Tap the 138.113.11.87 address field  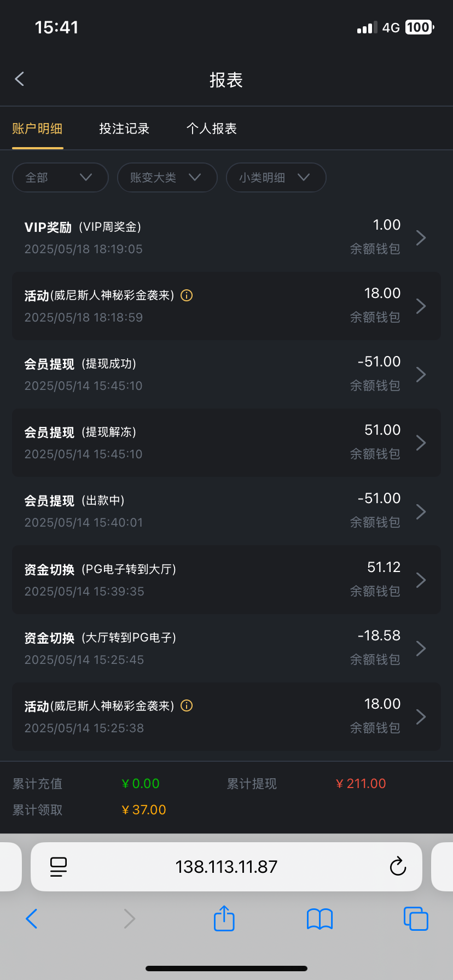[226, 866]
